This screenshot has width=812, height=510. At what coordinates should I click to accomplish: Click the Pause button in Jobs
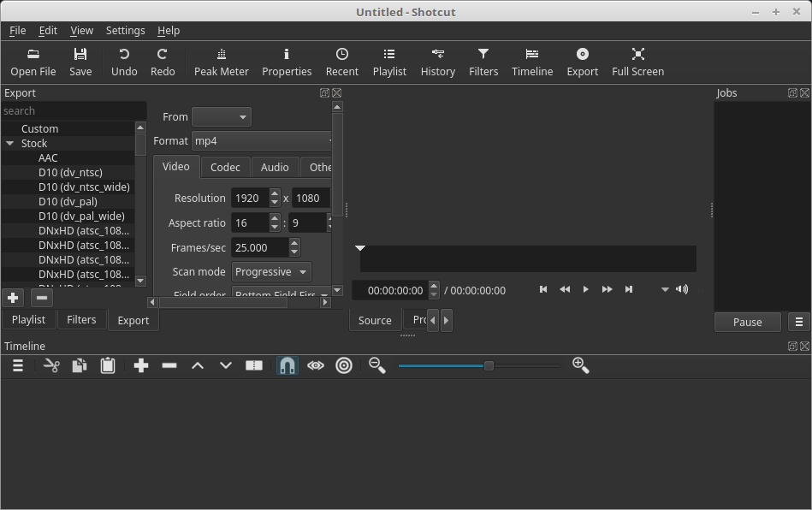747,322
